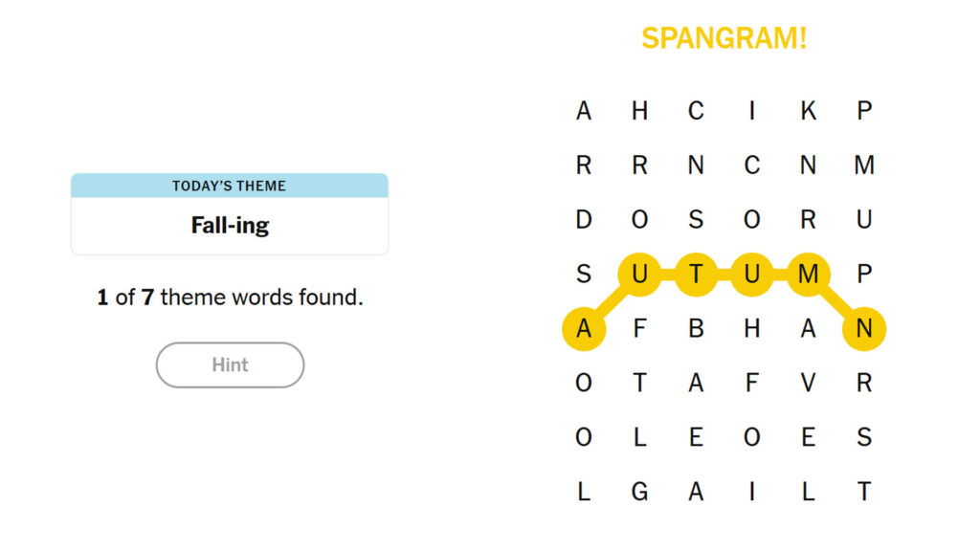The image size is (980, 551).
Task: Select the letter S between O letters in row three
Action: pos(696,219)
